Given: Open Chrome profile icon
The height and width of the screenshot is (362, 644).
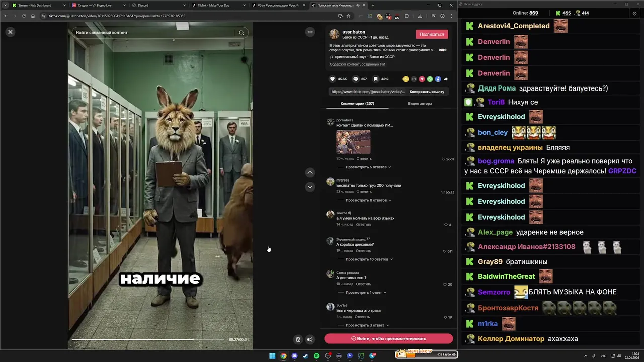Looking at the screenshot, I should pos(442,16).
